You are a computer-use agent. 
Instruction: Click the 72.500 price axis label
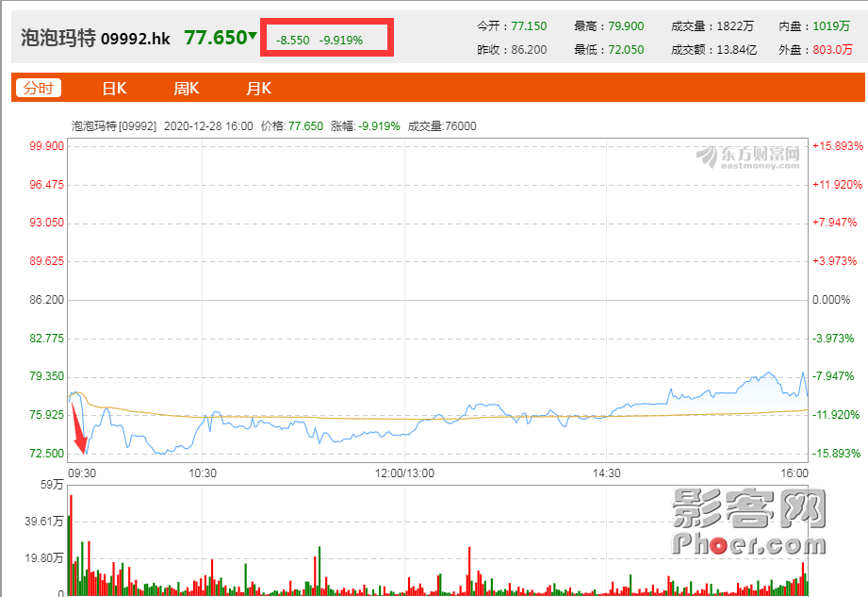click(x=46, y=454)
